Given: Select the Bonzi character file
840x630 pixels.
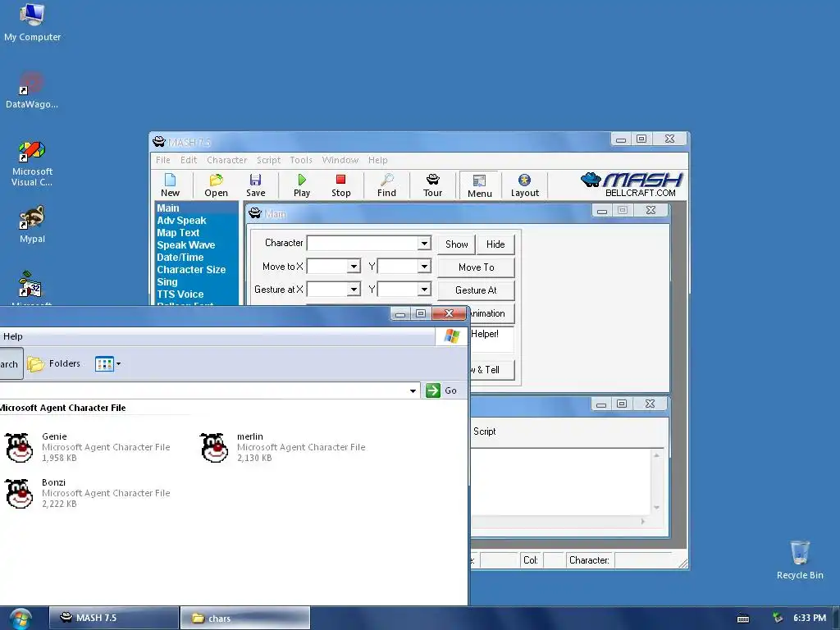Looking at the screenshot, I should point(89,493).
